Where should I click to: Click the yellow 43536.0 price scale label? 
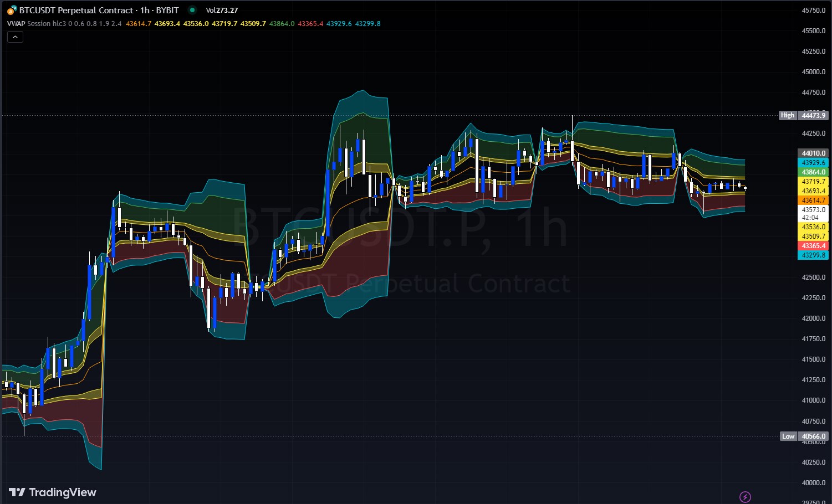[x=813, y=227]
